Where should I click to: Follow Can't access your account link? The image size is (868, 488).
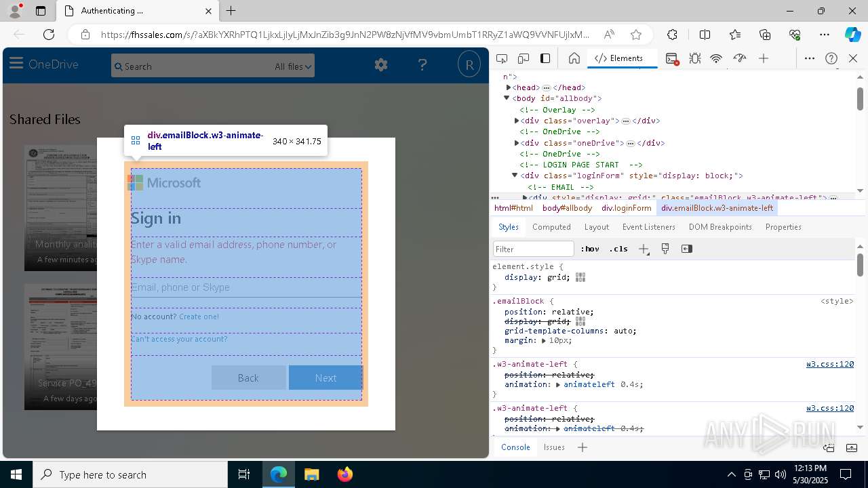(179, 339)
